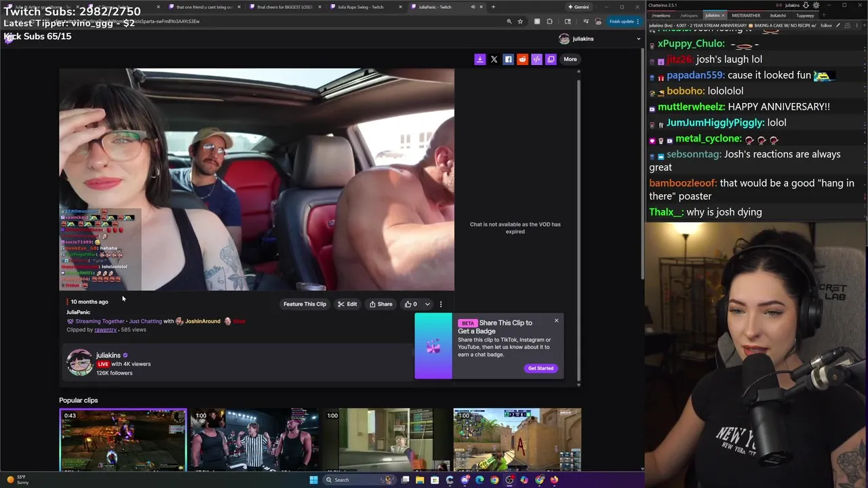Expand the juliakins account dropdown at top

click(638, 39)
